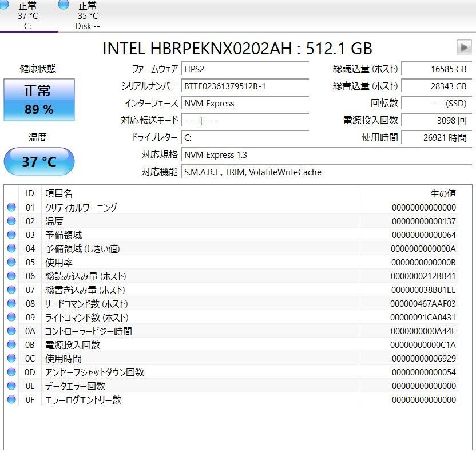
Task: Click the 37 °C temperature indicator
Action: click(x=39, y=162)
